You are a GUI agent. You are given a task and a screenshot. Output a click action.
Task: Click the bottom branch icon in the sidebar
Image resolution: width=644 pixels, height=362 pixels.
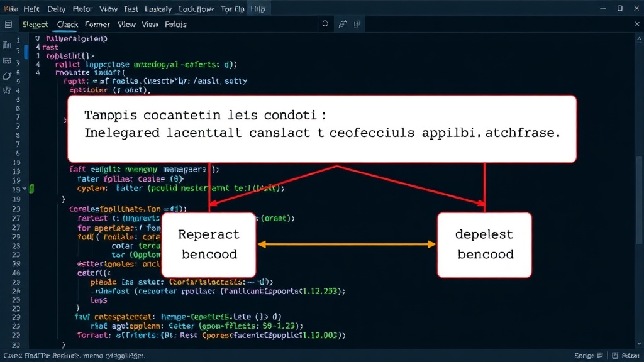click(x=7, y=90)
